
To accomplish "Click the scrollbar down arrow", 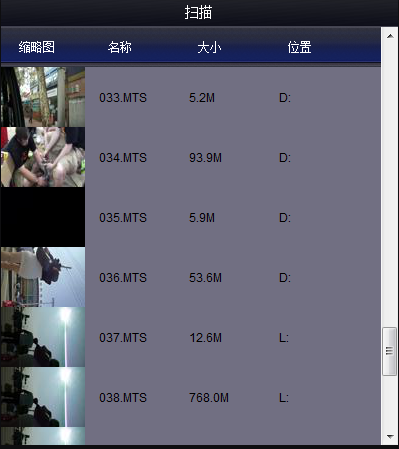I will coord(390,436).
